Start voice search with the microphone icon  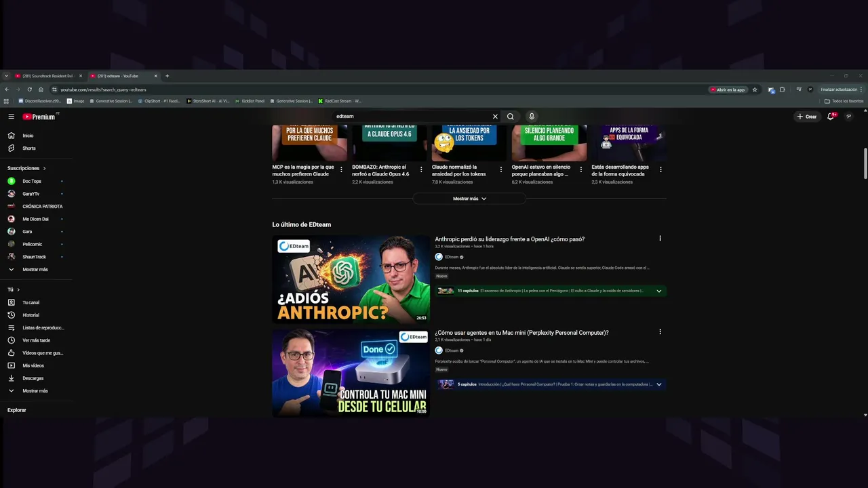[x=532, y=117]
